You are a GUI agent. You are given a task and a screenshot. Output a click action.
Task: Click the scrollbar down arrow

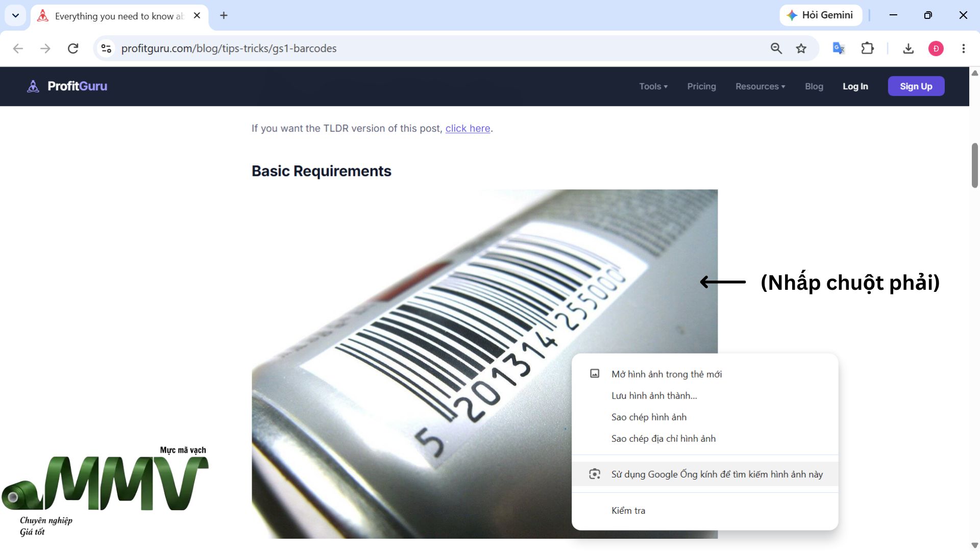point(974,545)
